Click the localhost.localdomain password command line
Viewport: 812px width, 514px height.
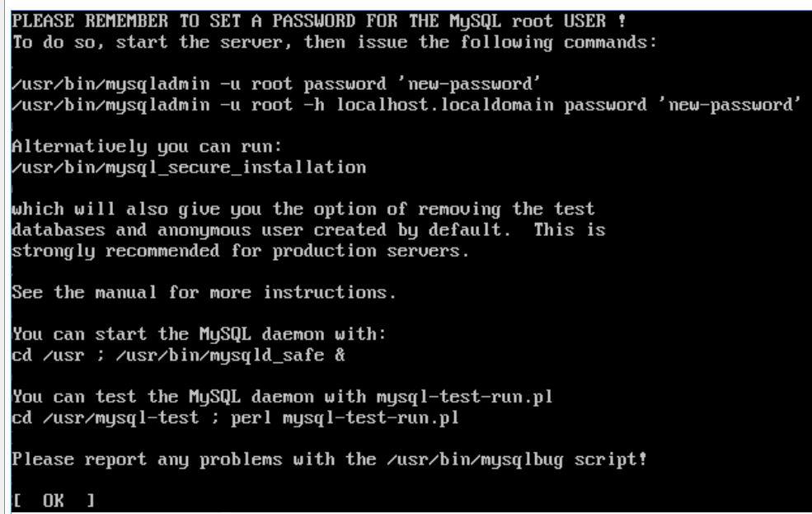[x=406, y=105]
